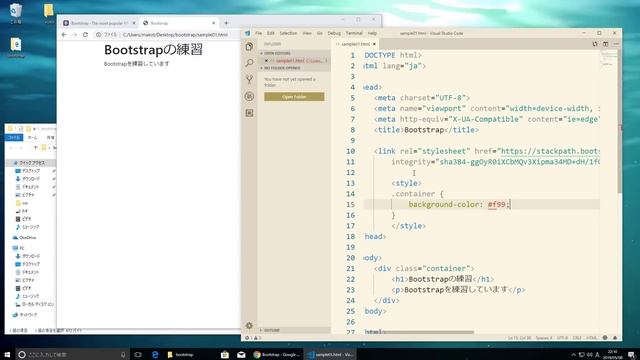Viewport: 640px width, 360px height.
Task: Open the File menu in VS Code
Action: [258, 33]
